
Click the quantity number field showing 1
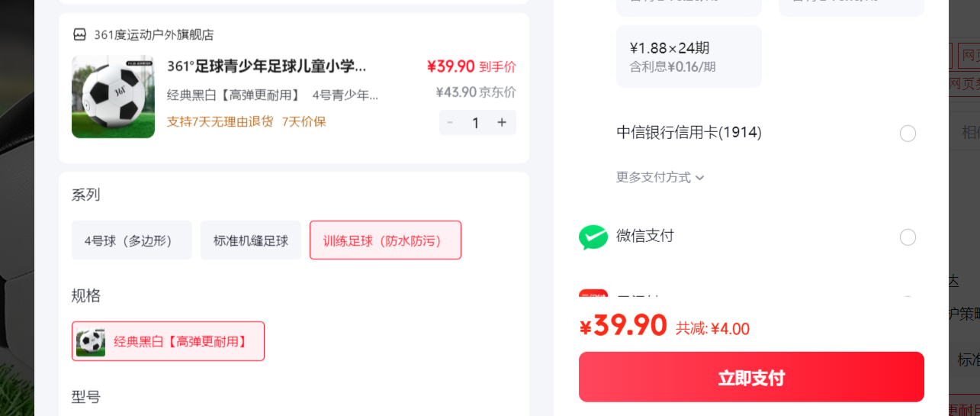[x=476, y=122]
